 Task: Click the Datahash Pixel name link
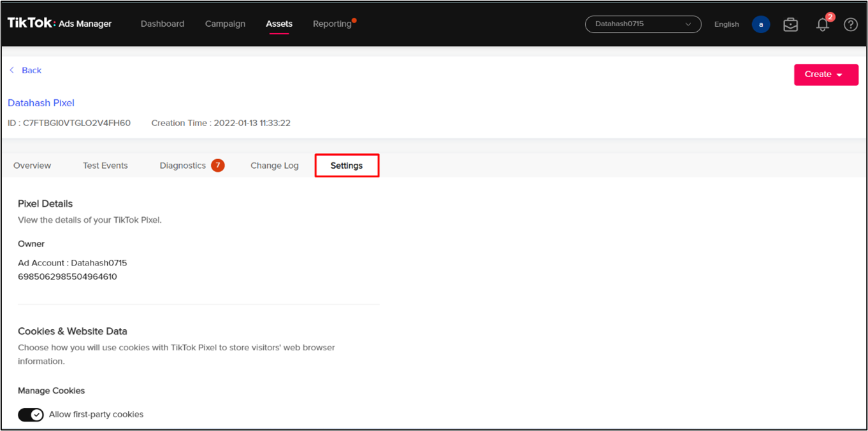click(41, 102)
